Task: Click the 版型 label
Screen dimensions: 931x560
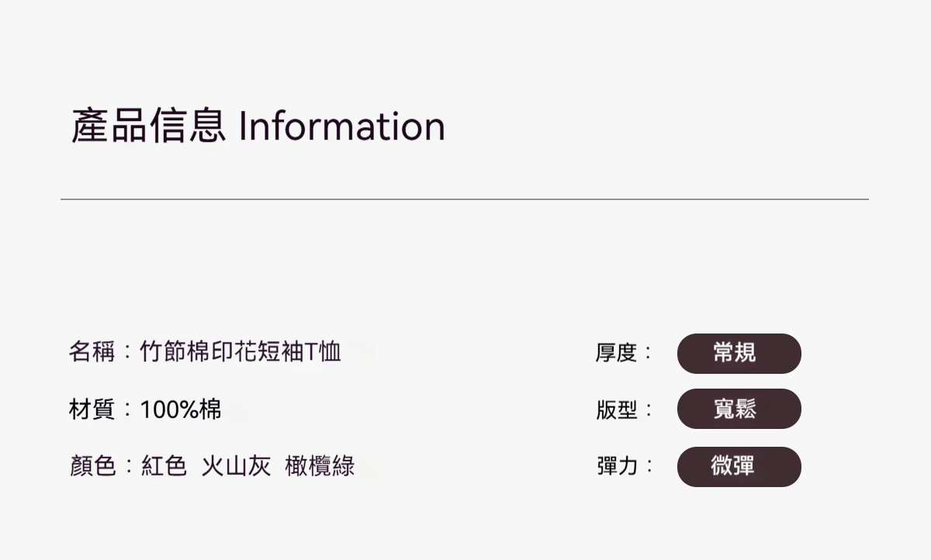Action: coord(616,410)
